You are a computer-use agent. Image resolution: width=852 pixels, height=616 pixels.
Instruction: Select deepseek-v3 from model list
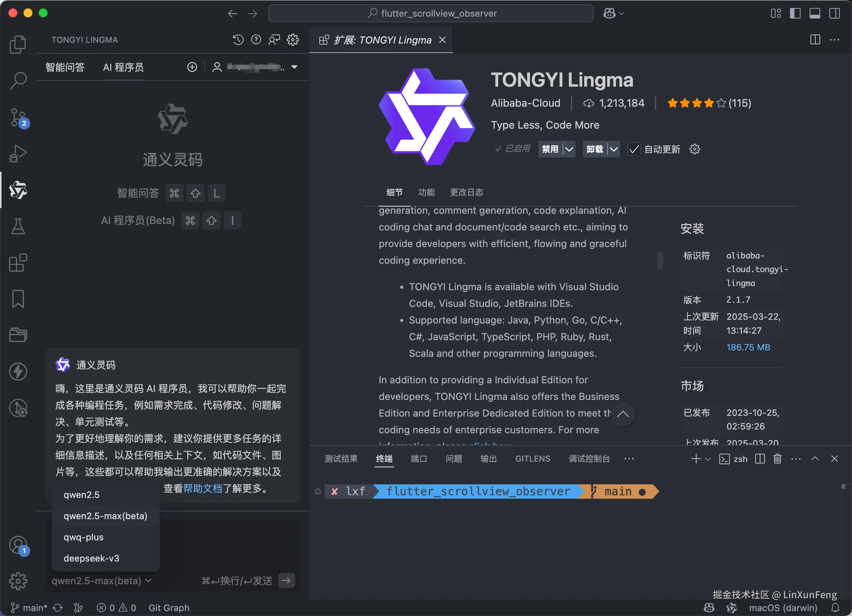[x=91, y=558]
